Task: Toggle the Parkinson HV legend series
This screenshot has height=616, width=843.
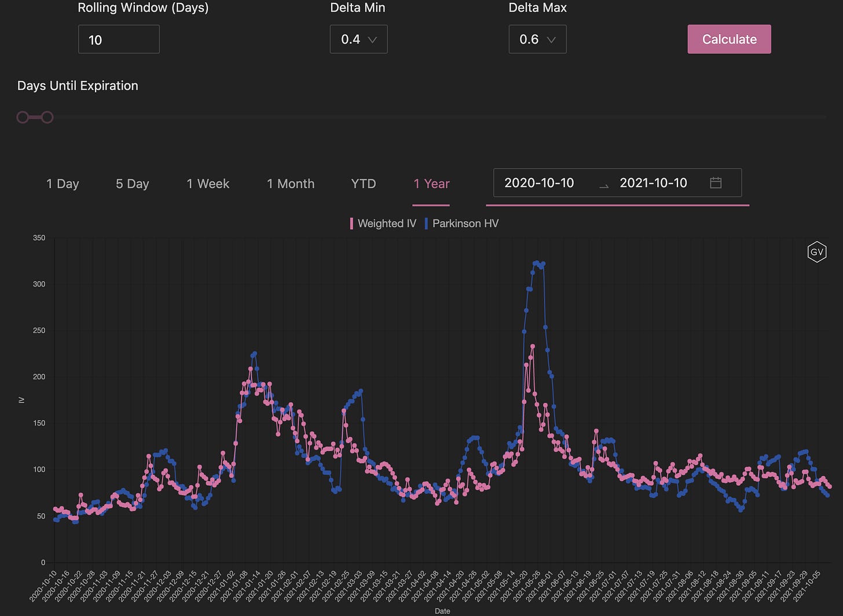Action: tap(461, 223)
